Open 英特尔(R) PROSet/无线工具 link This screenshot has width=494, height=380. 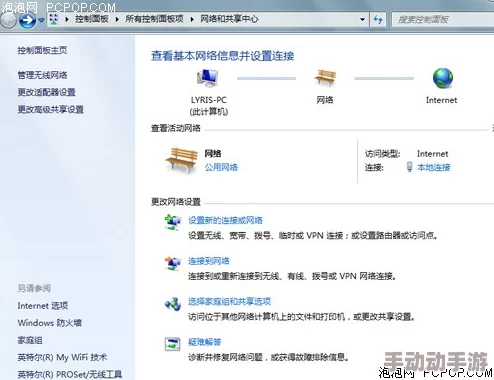click(x=70, y=374)
